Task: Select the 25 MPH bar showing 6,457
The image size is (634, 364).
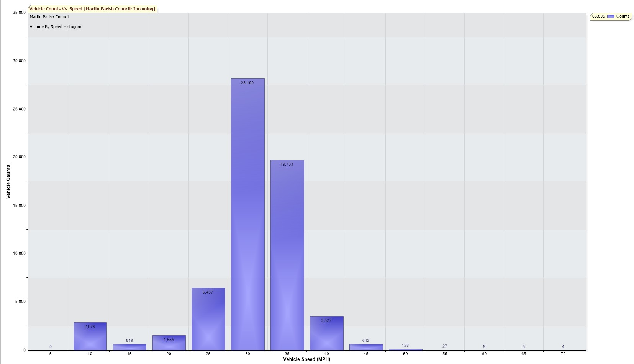Action: pos(208,319)
